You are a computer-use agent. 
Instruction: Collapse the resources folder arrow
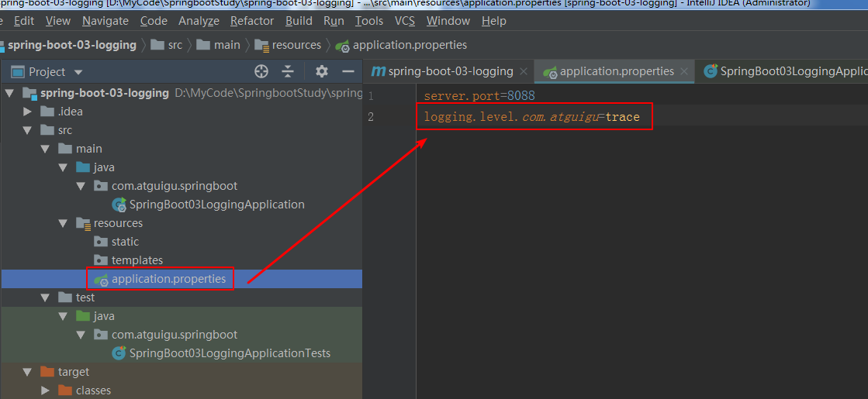[x=64, y=223]
